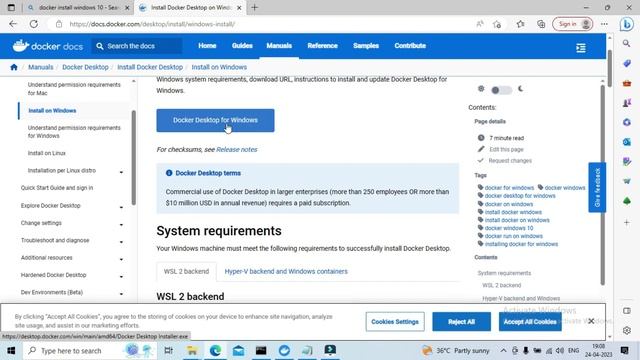This screenshot has width=640, height=360.
Task: Expand Troubleshoot and diagnose section
Action: [121, 242]
